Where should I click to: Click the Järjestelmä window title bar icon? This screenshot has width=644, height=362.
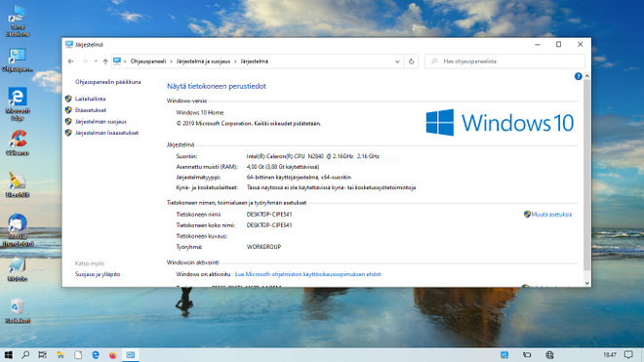tap(69, 44)
